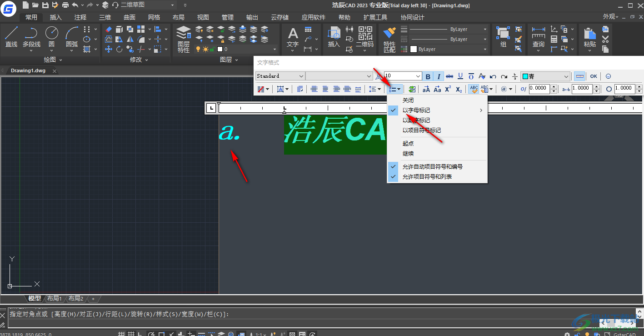Click the superscript X² icon
This screenshot has width=644, height=336.
pos(448,89)
